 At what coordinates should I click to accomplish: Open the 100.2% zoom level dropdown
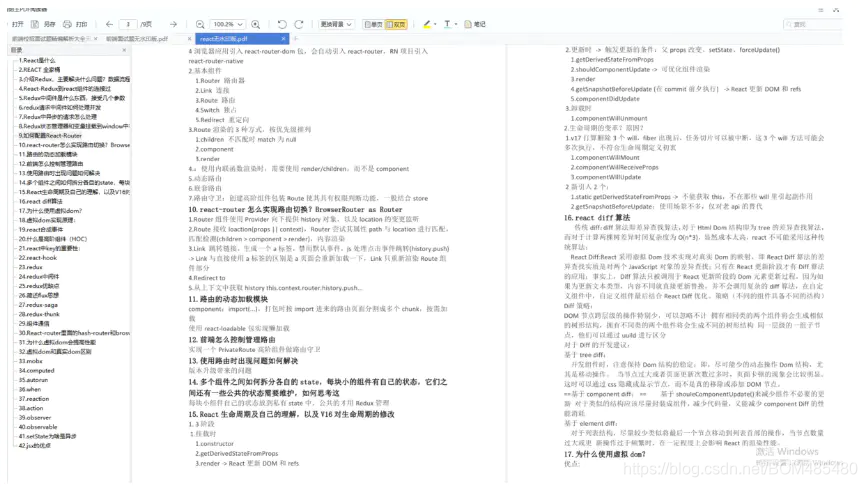(228, 24)
